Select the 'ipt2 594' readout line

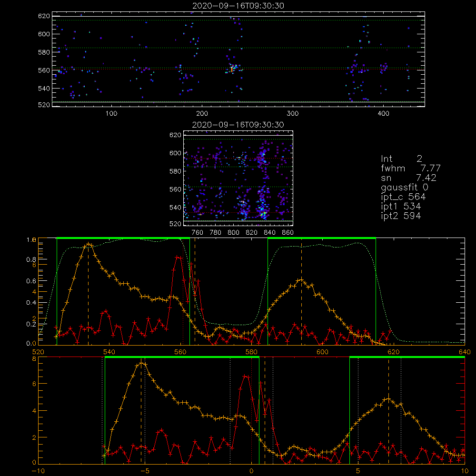(401, 216)
